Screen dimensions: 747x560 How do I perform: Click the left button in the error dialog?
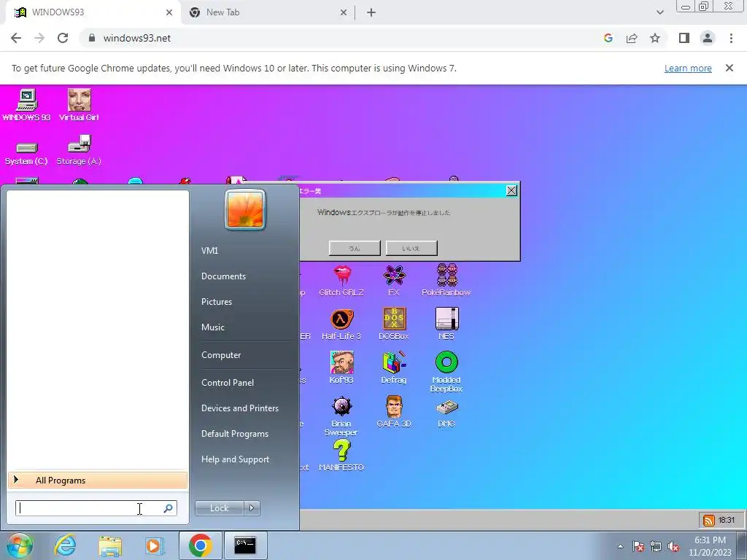[355, 248]
